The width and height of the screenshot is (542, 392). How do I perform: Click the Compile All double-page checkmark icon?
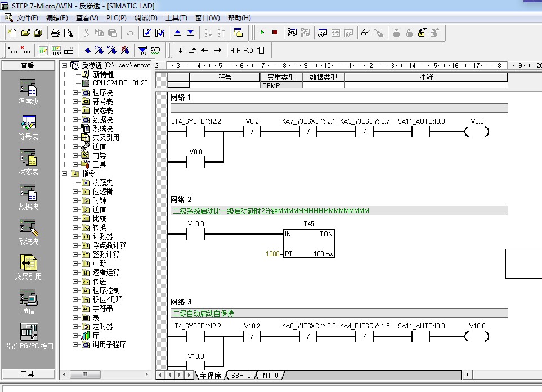coord(160,33)
